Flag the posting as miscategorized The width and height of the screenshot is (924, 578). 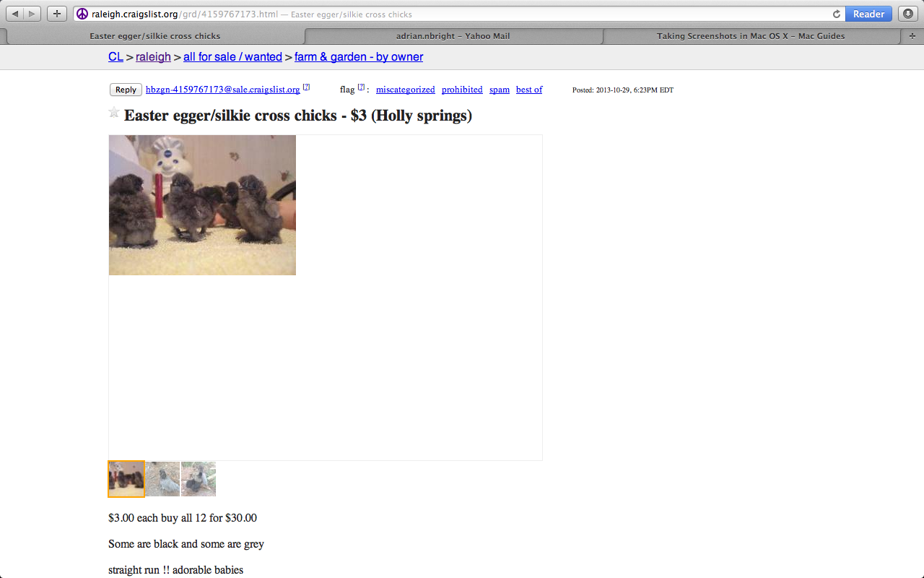[x=406, y=90]
